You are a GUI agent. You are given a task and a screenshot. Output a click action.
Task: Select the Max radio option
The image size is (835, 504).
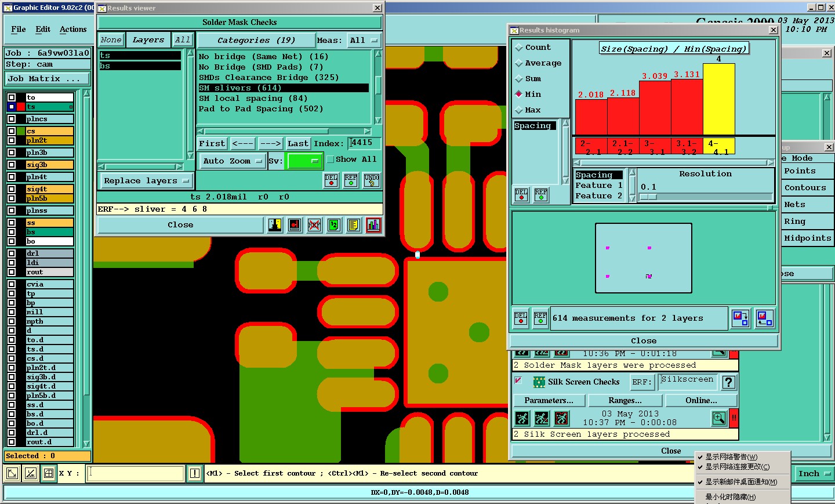pos(519,110)
